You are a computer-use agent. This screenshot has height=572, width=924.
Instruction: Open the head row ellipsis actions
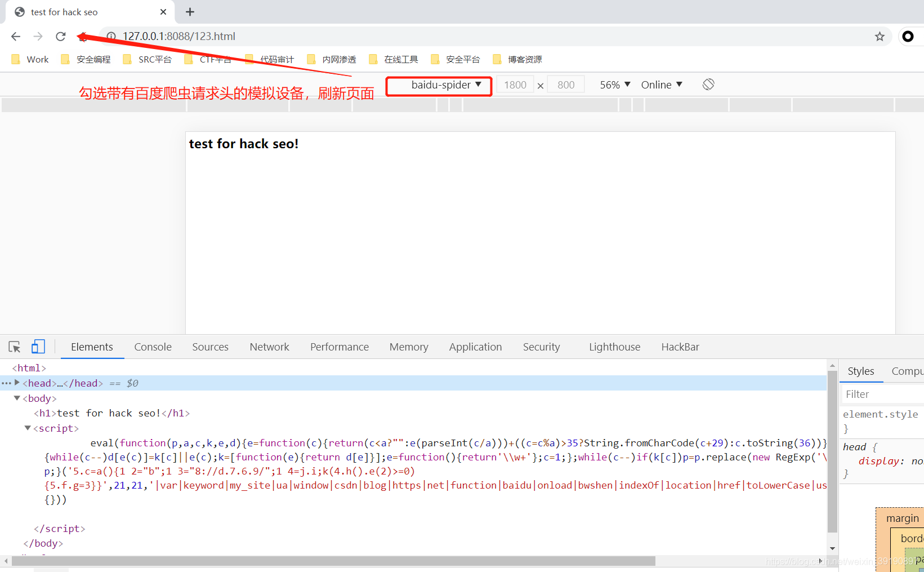click(6, 383)
